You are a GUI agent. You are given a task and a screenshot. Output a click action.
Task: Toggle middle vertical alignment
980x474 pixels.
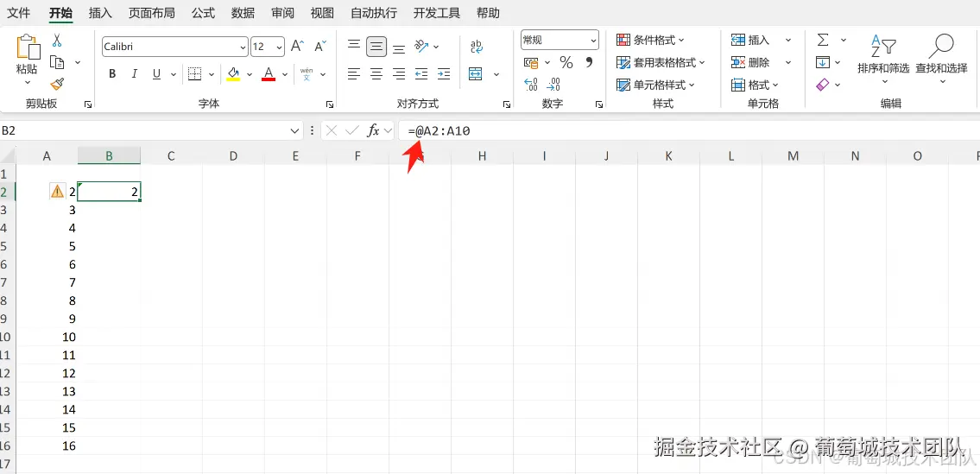point(376,47)
